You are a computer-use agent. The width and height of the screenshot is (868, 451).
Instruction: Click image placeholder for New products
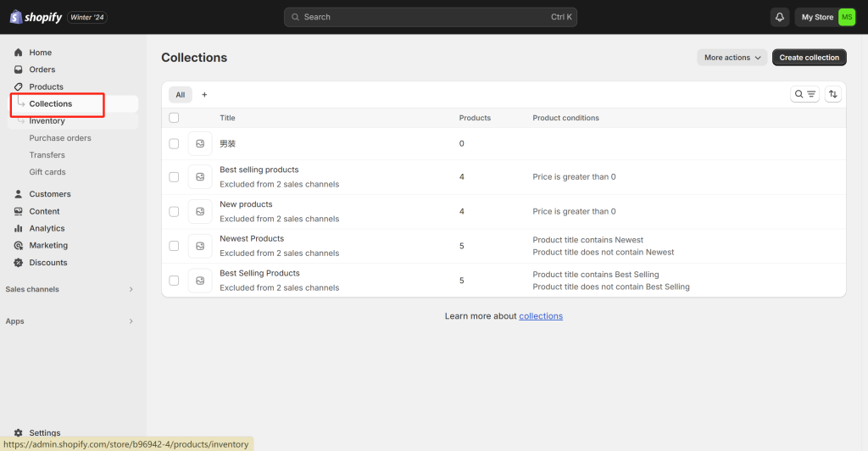pyautogui.click(x=200, y=211)
